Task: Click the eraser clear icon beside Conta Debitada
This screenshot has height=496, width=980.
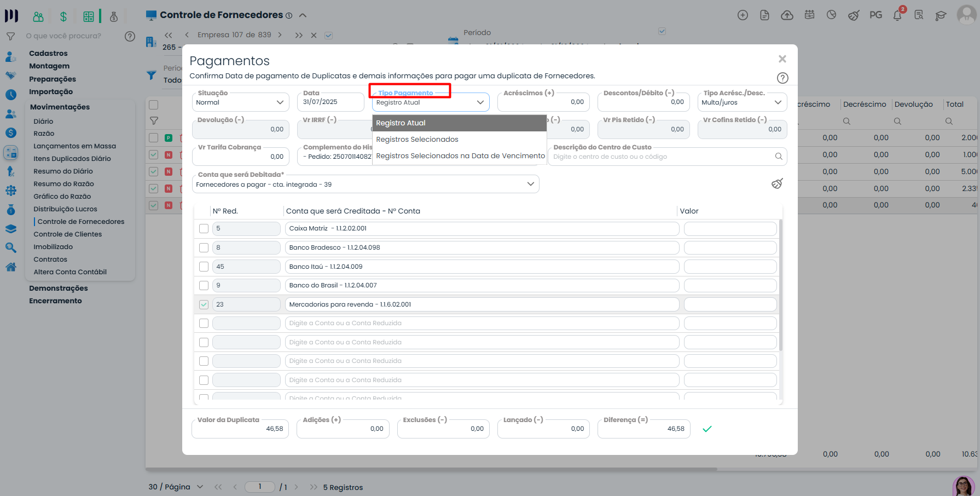Action: tap(777, 183)
